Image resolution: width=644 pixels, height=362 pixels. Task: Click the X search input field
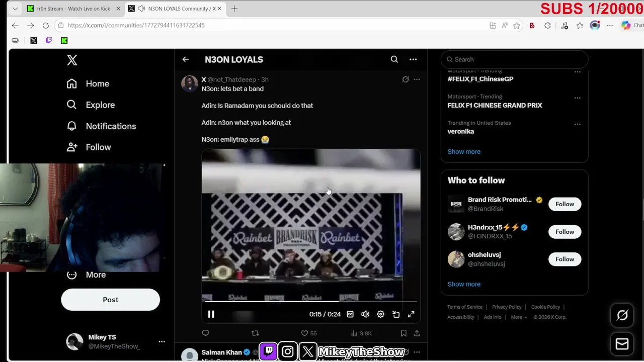pos(514,59)
